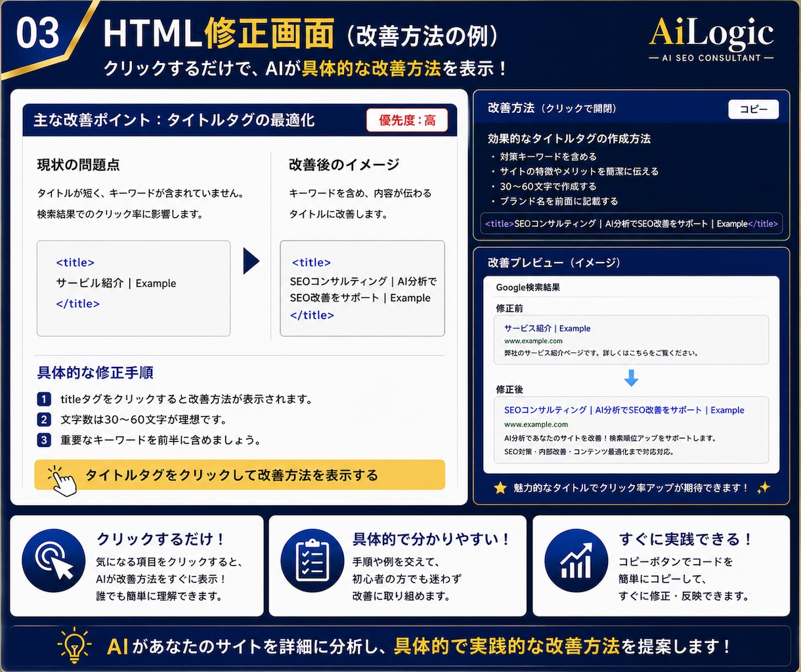Click the 優先度：高 badge
This screenshot has height=672, width=801.
[407, 120]
